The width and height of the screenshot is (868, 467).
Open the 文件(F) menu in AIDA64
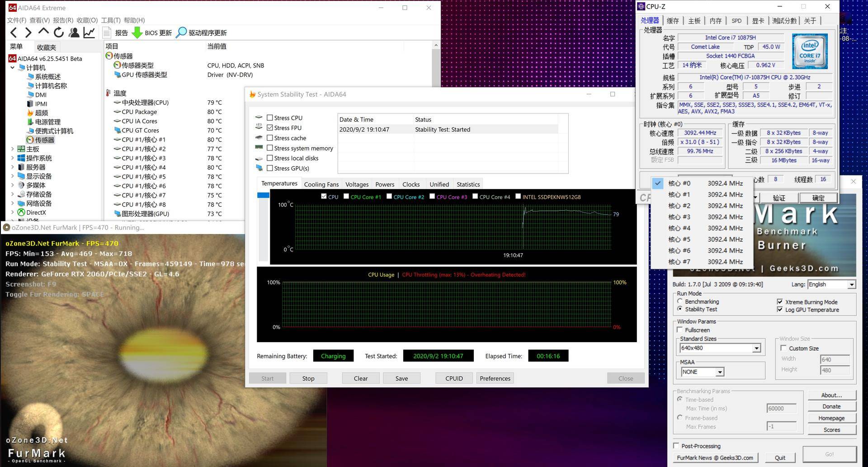pyautogui.click(x=17, y=20)
